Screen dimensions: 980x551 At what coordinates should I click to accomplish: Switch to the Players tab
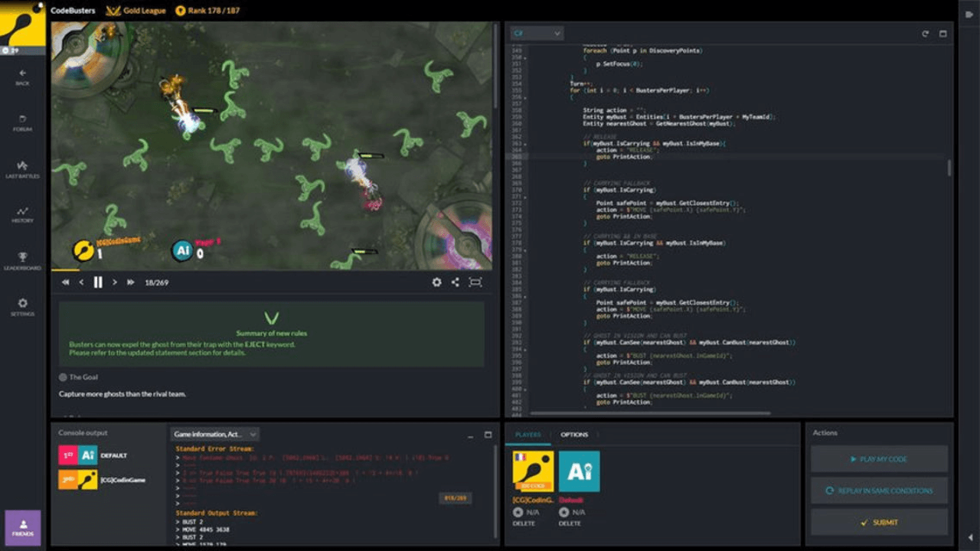pos(529,435)
